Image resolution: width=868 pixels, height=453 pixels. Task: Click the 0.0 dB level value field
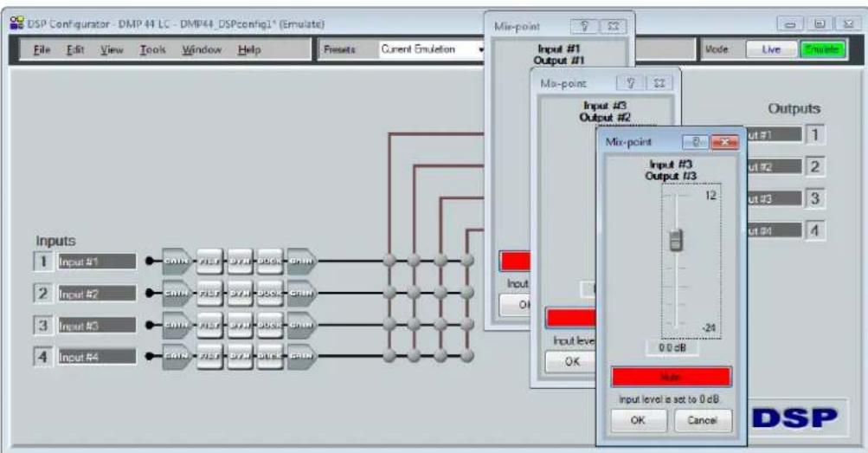(x=672, y=348)
